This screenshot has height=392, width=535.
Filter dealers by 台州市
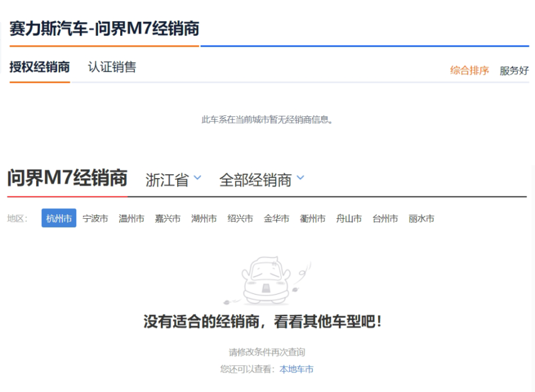385,219
